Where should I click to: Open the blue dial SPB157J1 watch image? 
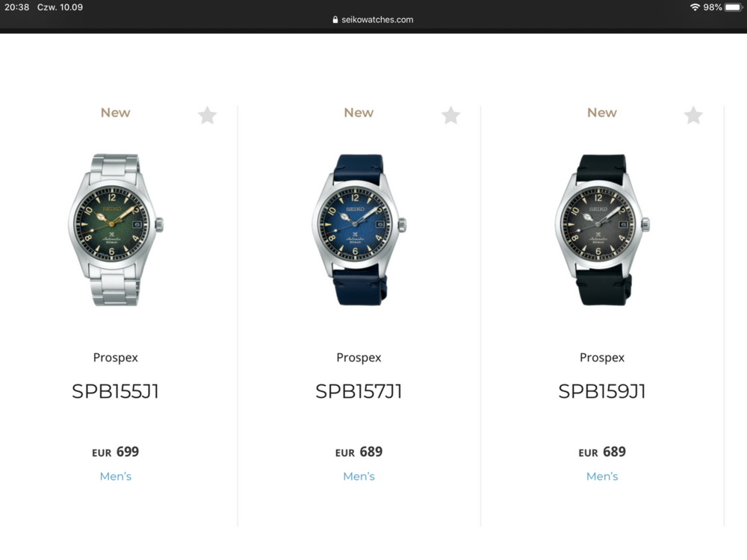click(x=359, y=229)
